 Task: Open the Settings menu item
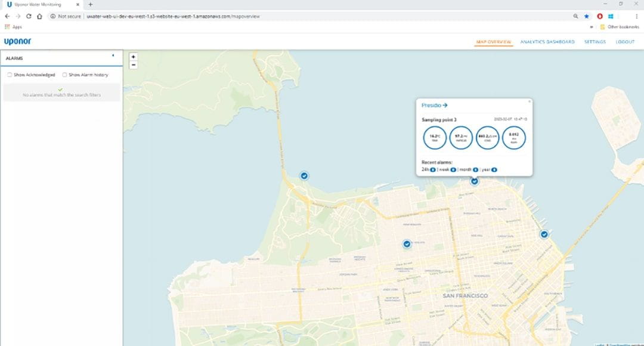595,42
